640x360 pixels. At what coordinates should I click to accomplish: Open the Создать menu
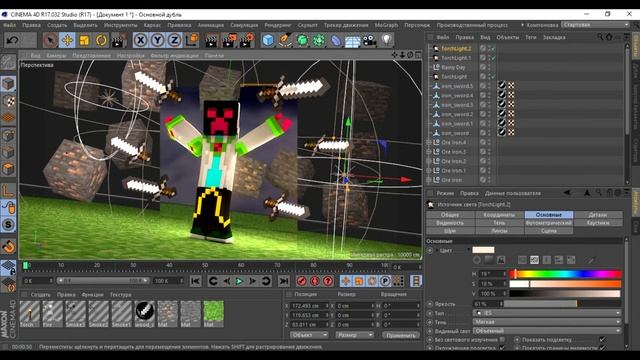[x=57, y=25]
